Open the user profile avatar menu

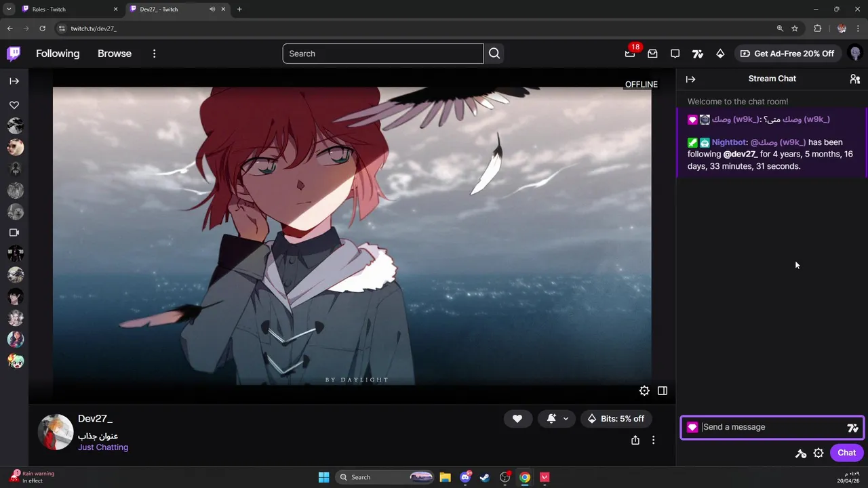855,54
